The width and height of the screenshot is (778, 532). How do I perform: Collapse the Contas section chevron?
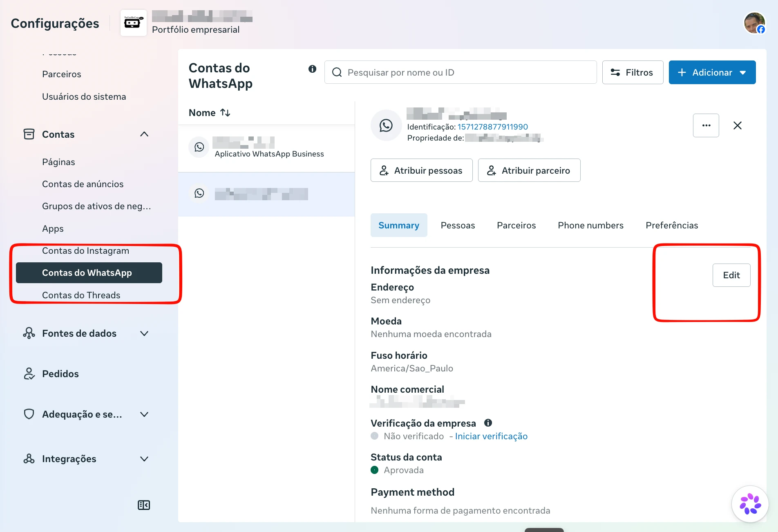pos(144,134)
